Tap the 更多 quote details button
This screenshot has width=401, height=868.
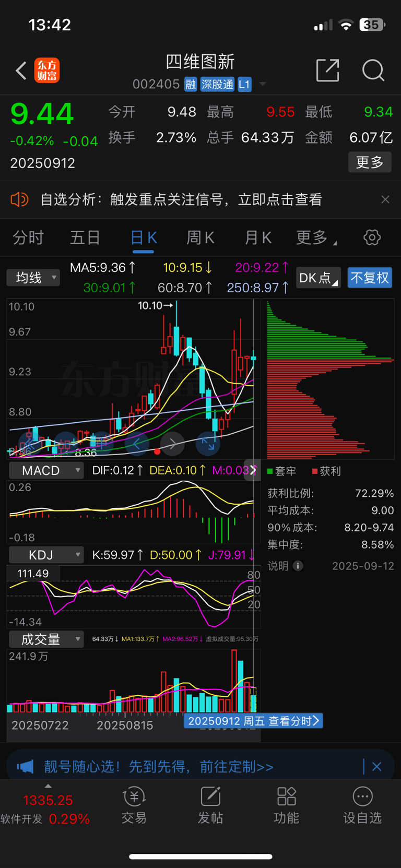[370, 162]
